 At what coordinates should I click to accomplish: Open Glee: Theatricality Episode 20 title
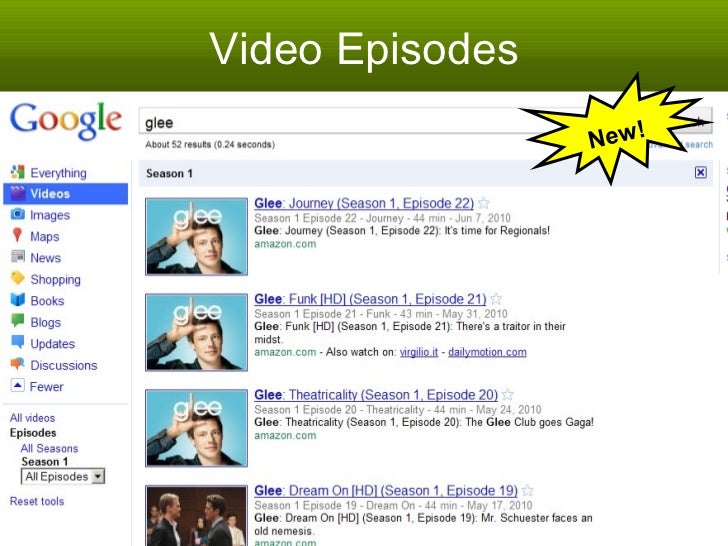point(376,395)
